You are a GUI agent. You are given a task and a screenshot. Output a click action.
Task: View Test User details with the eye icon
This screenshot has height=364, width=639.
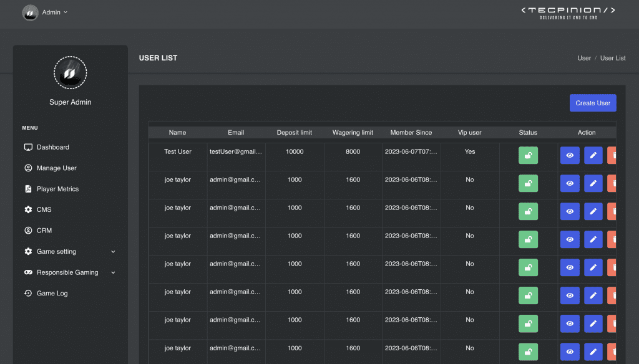pos(570,155)
